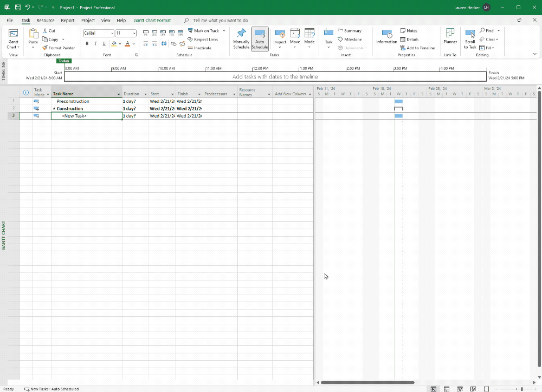Toggle bold formatting in the Font group
Viewport: 542px width, 392px height.
(87, 43)
